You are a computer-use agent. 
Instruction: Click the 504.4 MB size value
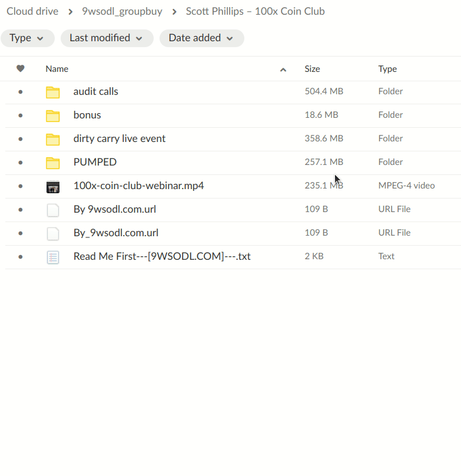click(324, 91)
